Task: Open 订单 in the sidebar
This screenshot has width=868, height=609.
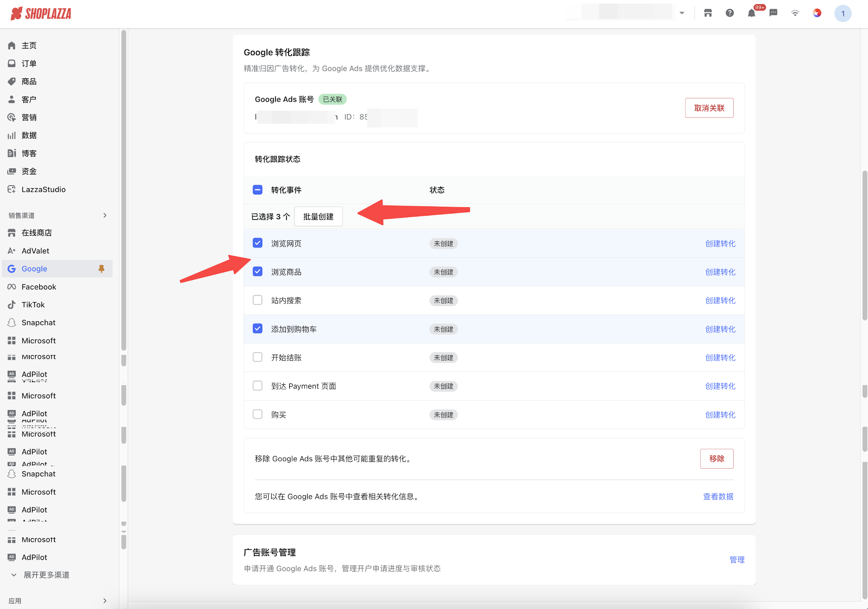Action: pyautogui.click(x=29, y=64)
